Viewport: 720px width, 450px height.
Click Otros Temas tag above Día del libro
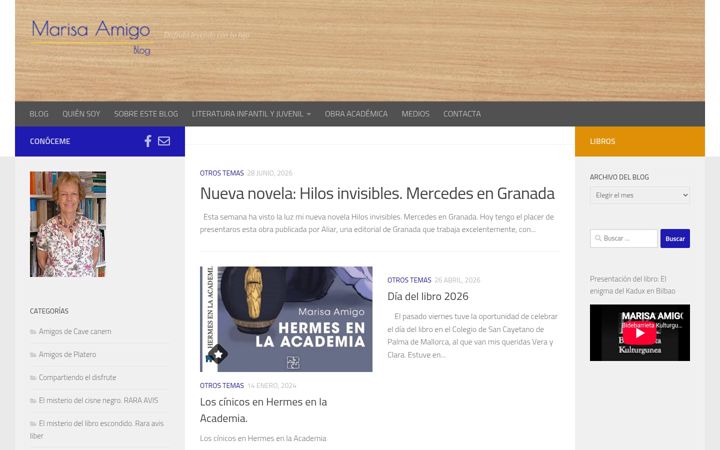[409, 280]
